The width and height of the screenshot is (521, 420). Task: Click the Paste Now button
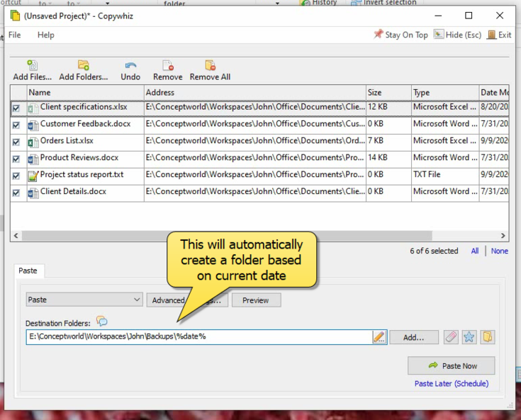click(452, 365)
